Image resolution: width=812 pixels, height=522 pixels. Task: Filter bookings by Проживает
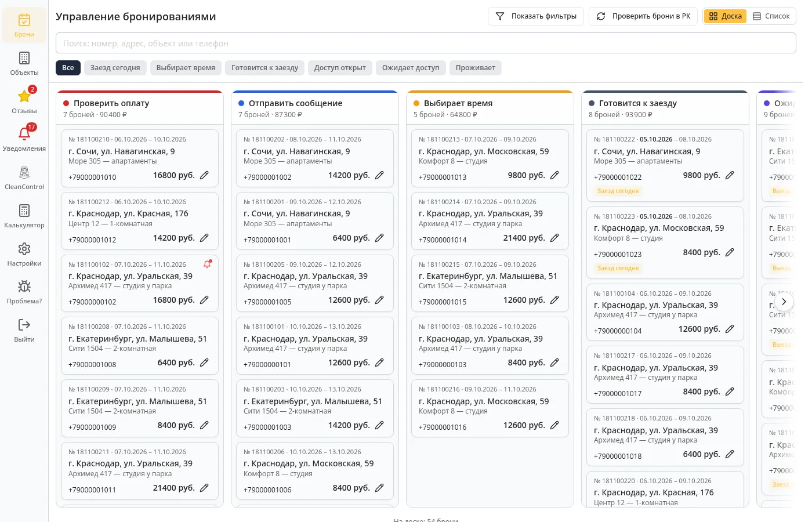476,68
